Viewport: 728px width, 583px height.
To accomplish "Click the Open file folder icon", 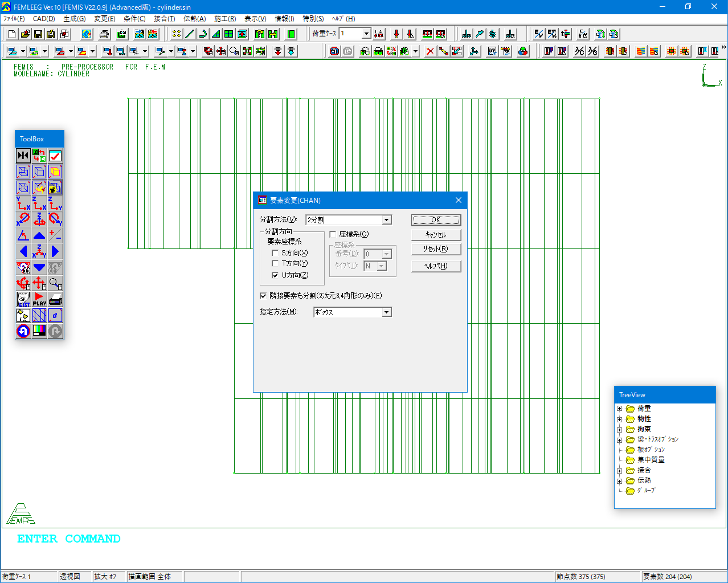I will click(x=25, y=34).
